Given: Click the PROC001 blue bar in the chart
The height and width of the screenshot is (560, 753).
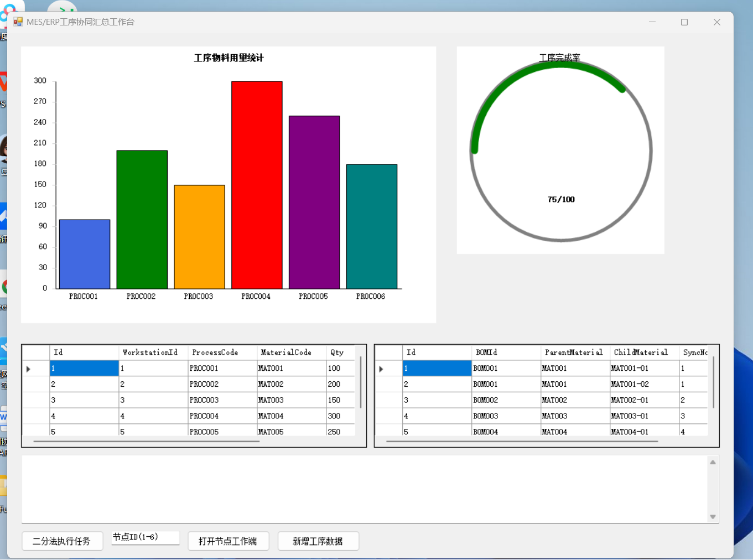Looking at the screenshot, I should (85, 254).
